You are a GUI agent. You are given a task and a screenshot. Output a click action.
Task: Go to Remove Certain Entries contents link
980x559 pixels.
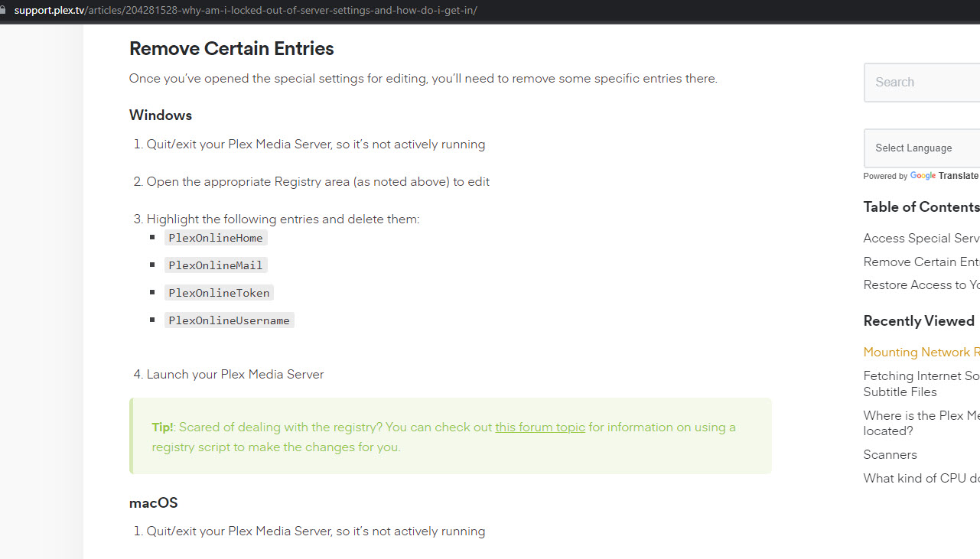[922, 262]
